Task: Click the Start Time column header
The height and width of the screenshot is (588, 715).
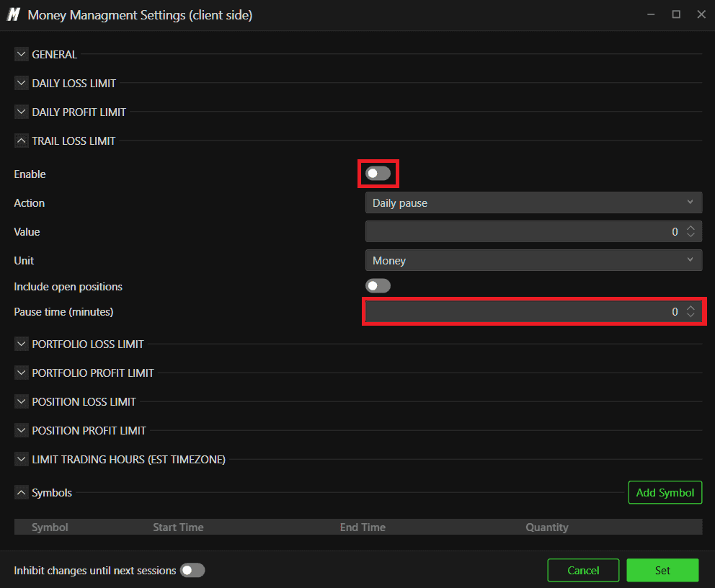Action: tap(178, 527)
